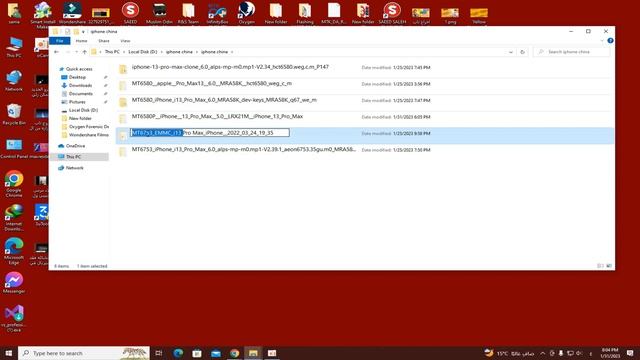Open the Windows Start menu
The height and width of the screenshot is (360, 640).
(9, 353)
